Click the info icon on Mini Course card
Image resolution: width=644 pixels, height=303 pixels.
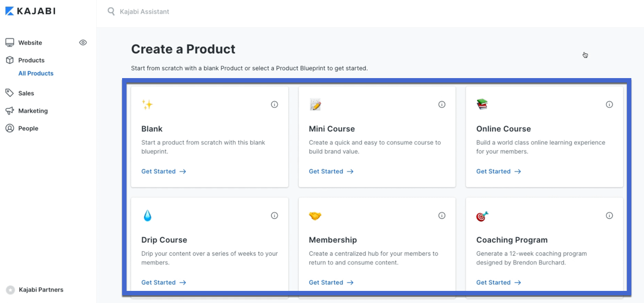tap(442, 104)
